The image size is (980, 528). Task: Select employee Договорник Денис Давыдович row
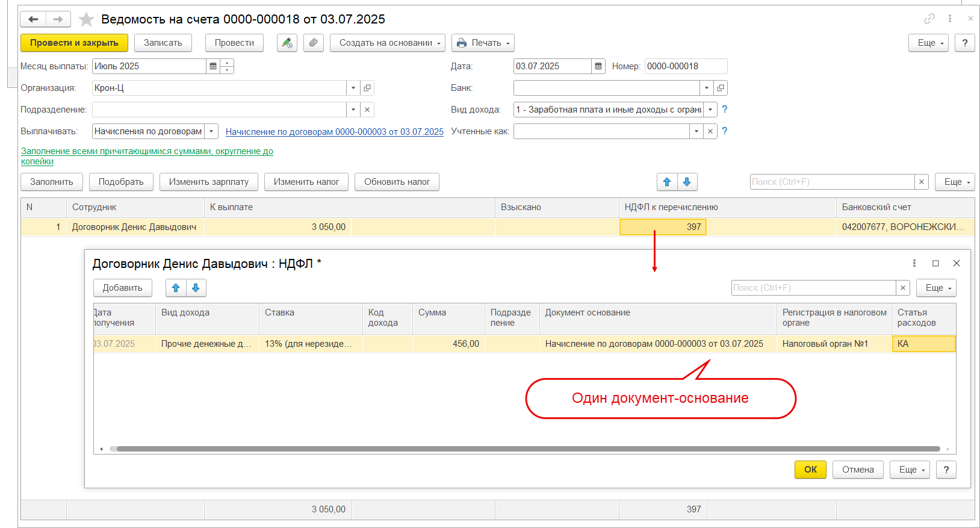tap(497, 227)
